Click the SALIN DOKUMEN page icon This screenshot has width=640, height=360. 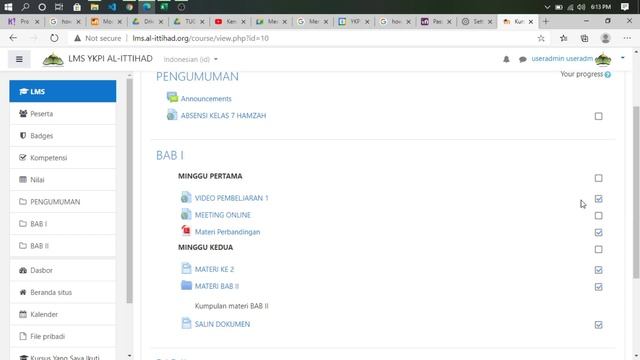pyautogui.click(x=186, y=323)
